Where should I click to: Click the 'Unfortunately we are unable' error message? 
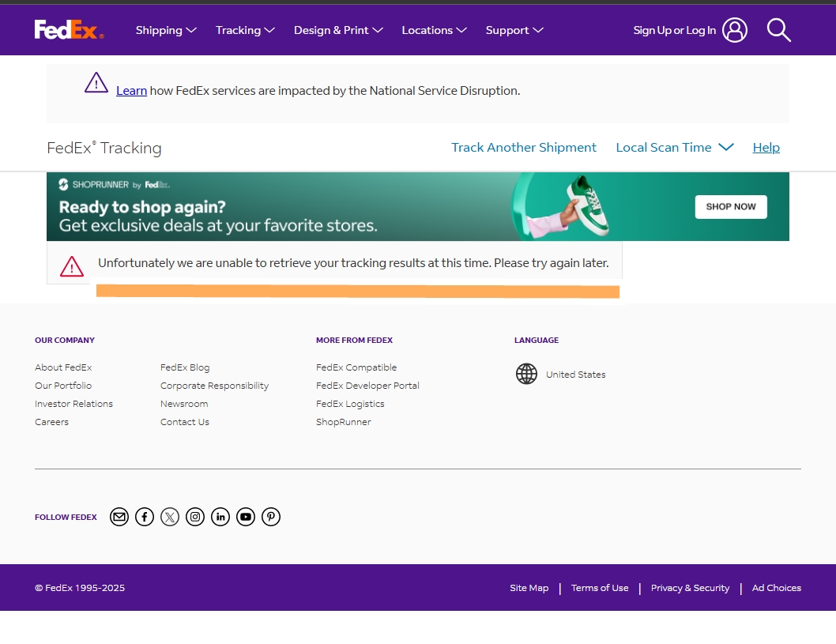click(353, 263)
